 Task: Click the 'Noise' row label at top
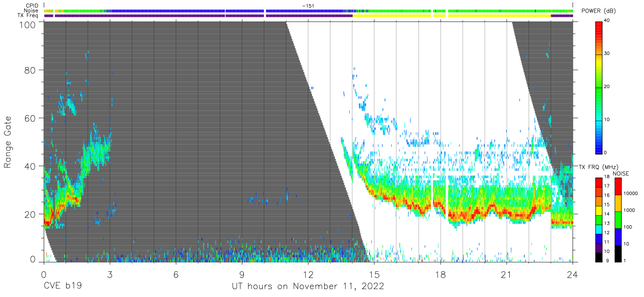pos(31,10)
